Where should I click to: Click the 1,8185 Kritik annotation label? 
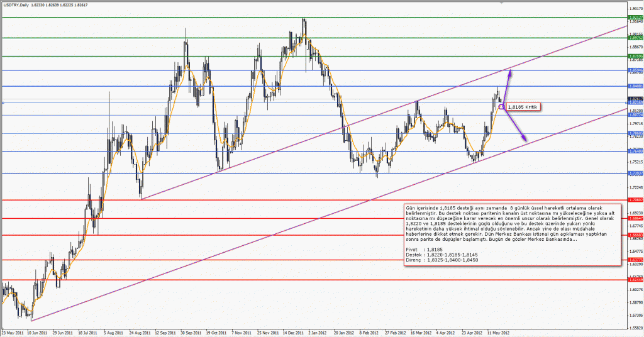pyautogui.click(x=523, y=107)
